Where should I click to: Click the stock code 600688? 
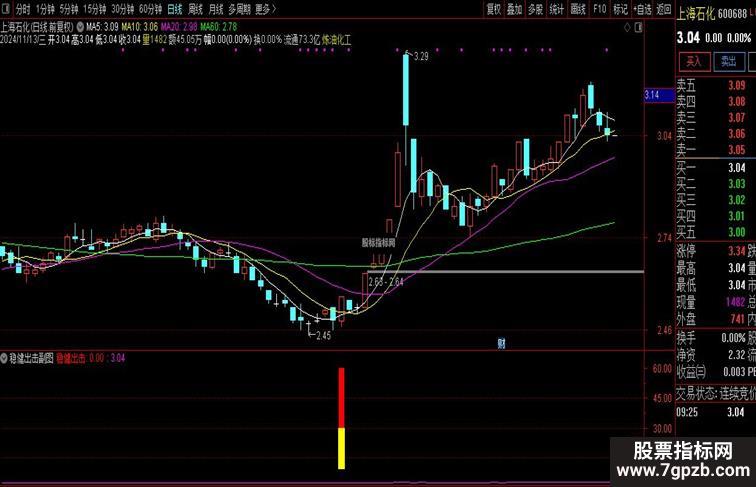(732, 14)
